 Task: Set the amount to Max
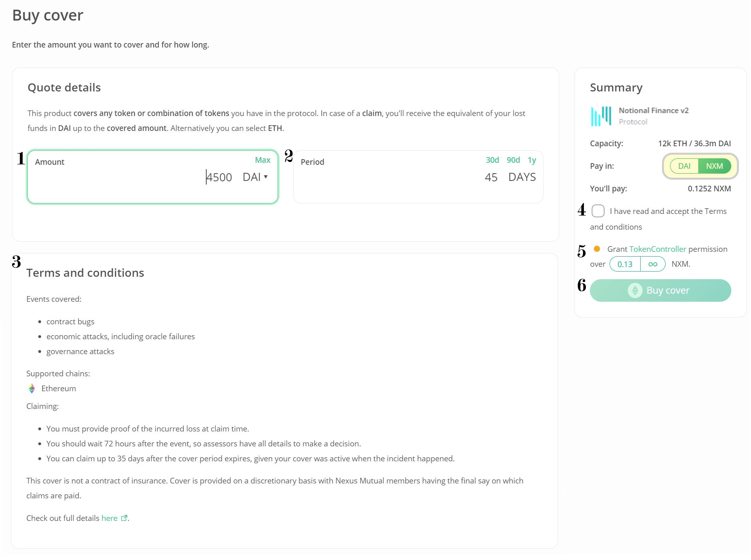[x=263, y=160]
